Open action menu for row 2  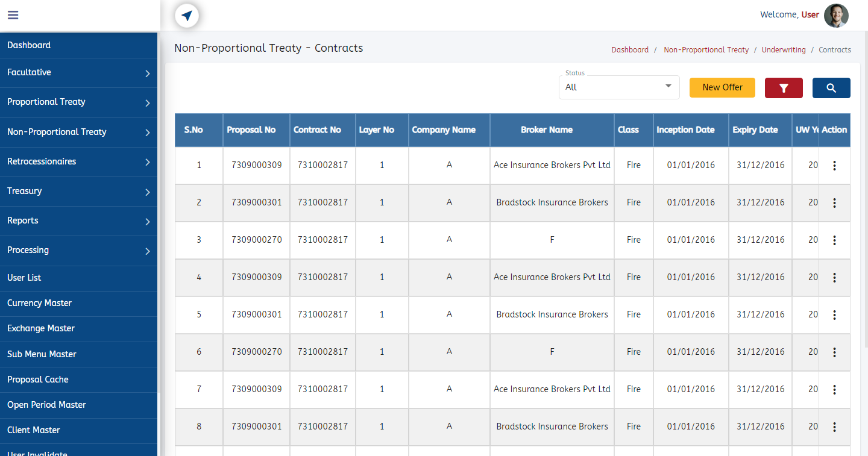[x=834, y=203]
